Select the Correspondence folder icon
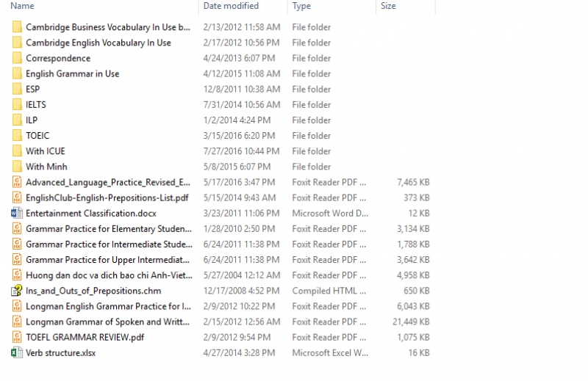This screenshot has width=588, height=381. (x=17, y=58)
